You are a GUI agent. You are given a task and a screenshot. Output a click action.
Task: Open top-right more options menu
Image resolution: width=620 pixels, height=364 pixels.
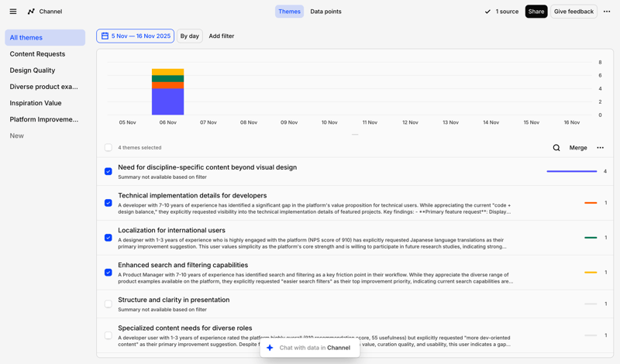607,12
